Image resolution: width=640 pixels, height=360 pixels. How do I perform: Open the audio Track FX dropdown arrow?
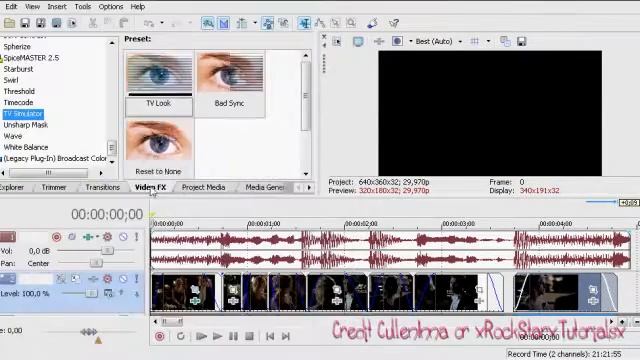97,237
